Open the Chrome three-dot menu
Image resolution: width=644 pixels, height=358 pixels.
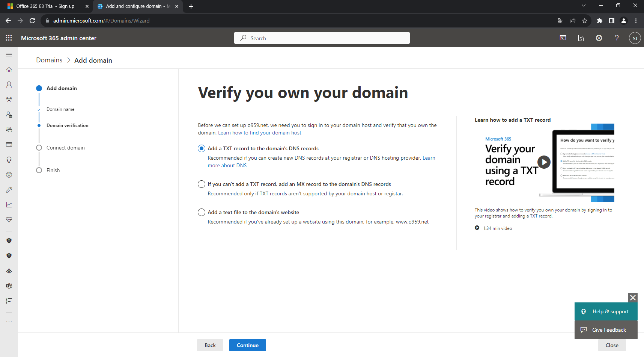coord(636,21)
